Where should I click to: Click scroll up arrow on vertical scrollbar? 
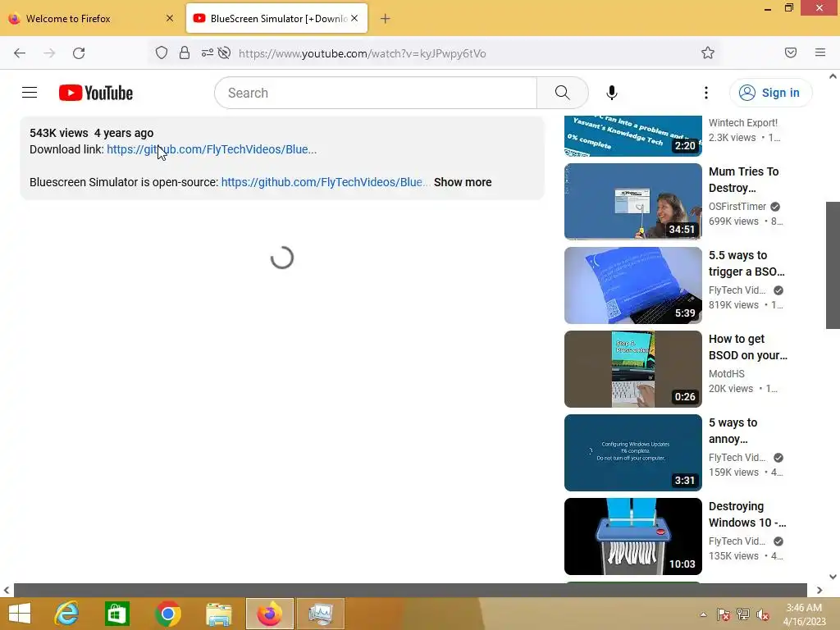click(x=833, y=76)
